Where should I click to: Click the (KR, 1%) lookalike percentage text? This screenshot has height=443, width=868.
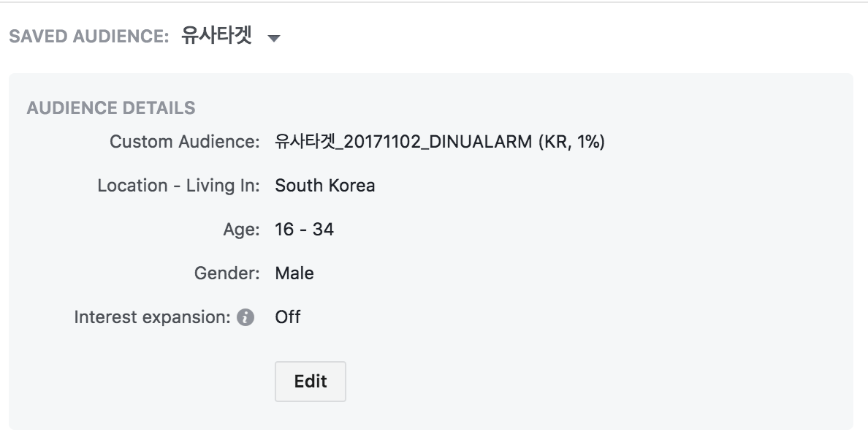pyautogui.click(x=571, y=142)
